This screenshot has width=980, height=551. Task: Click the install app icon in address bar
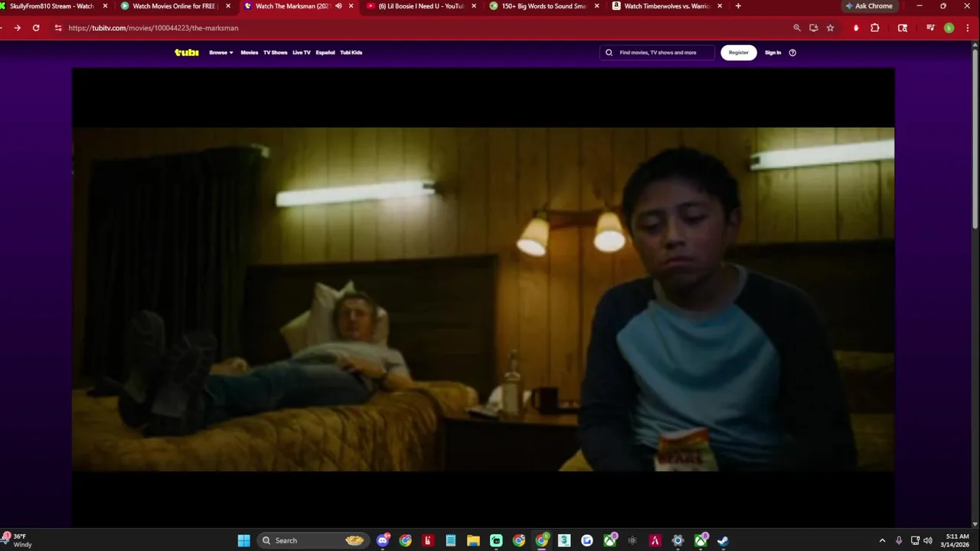coord(814,28)
